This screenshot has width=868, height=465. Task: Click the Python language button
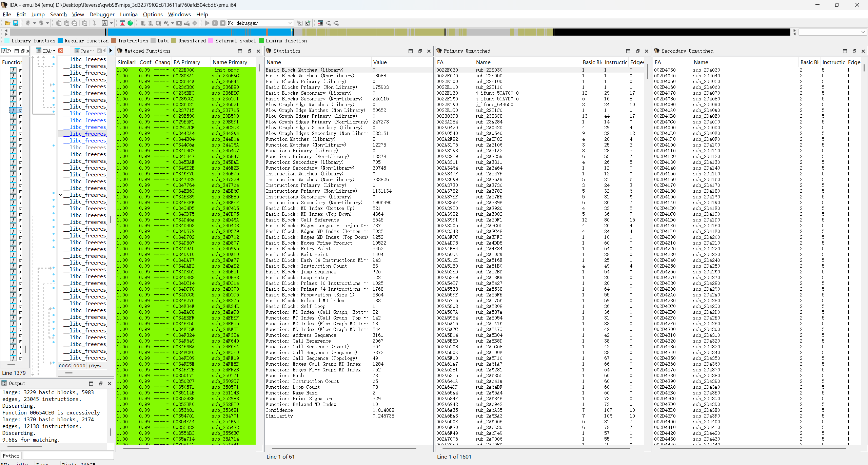[x=11, y=456]
